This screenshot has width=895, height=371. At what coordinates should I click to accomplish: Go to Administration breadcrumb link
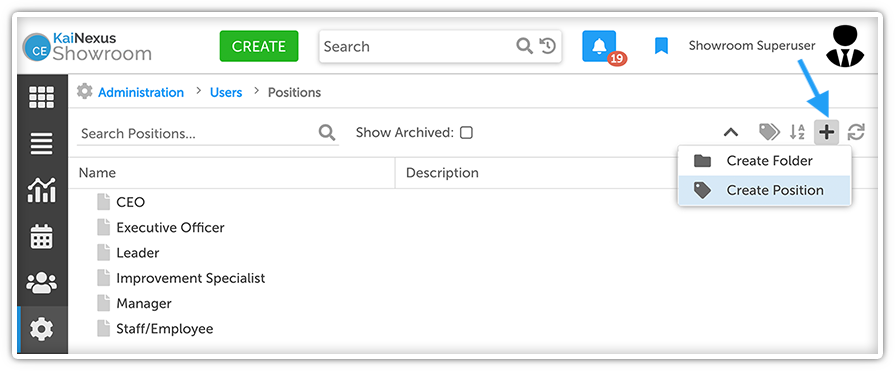coord(141,92)
